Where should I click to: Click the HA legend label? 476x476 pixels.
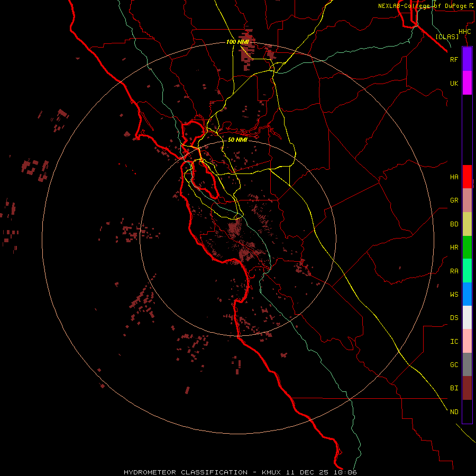click(x=454, y=177)
